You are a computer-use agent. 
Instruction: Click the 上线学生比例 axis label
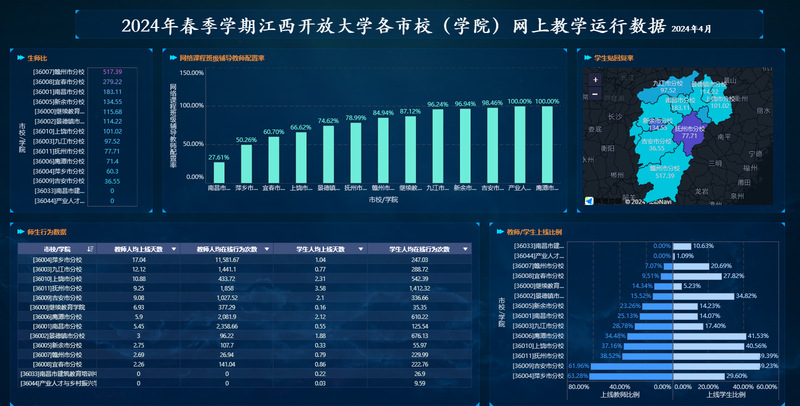point(726,395)
